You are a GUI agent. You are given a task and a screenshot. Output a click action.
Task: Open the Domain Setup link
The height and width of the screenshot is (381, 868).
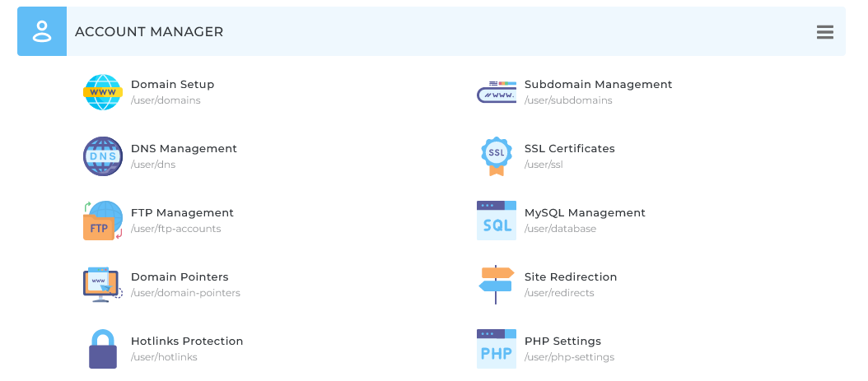click(x=172, y=85)
